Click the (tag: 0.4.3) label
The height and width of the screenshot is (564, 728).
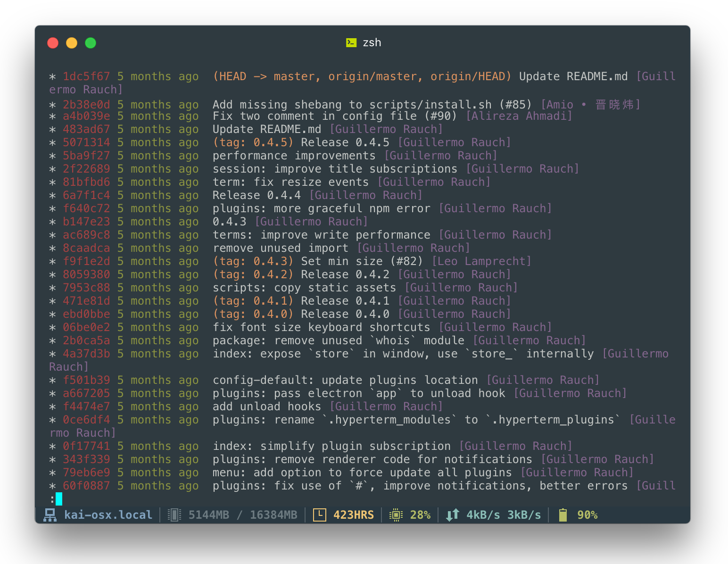click(253, 261)
